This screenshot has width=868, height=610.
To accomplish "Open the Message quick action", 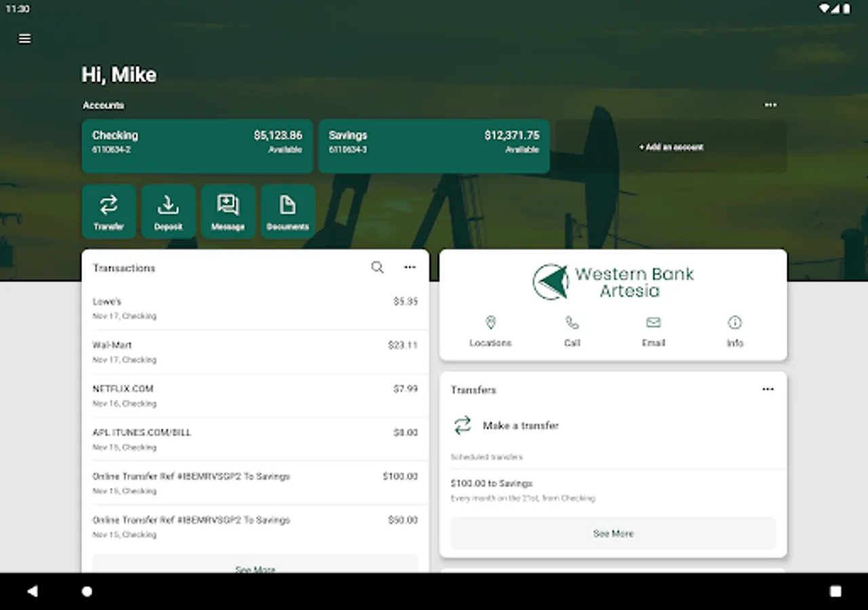I will 228,211.
